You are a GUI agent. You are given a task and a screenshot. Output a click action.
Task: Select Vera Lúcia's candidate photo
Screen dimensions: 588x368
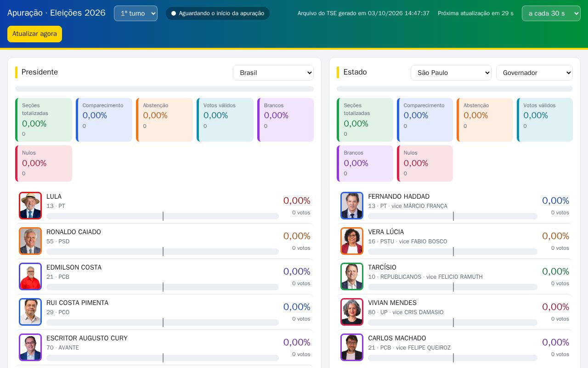(352, 241)
